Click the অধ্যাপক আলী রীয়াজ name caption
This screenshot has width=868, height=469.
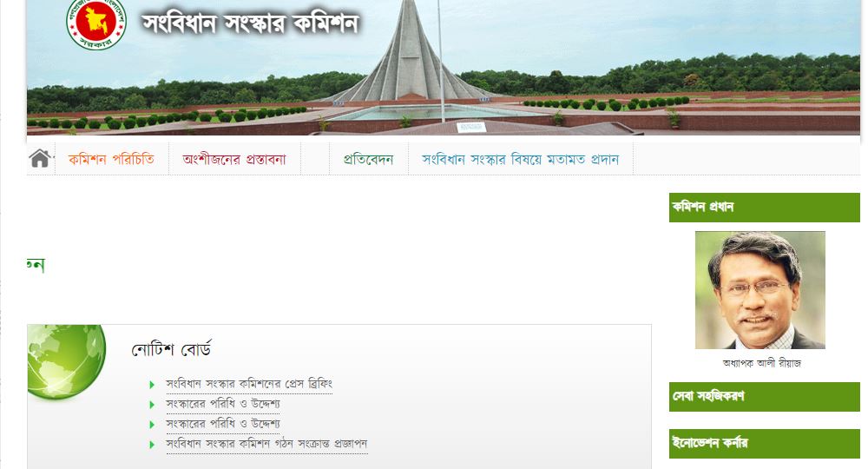pyautogui.click(x=762, y=363)
